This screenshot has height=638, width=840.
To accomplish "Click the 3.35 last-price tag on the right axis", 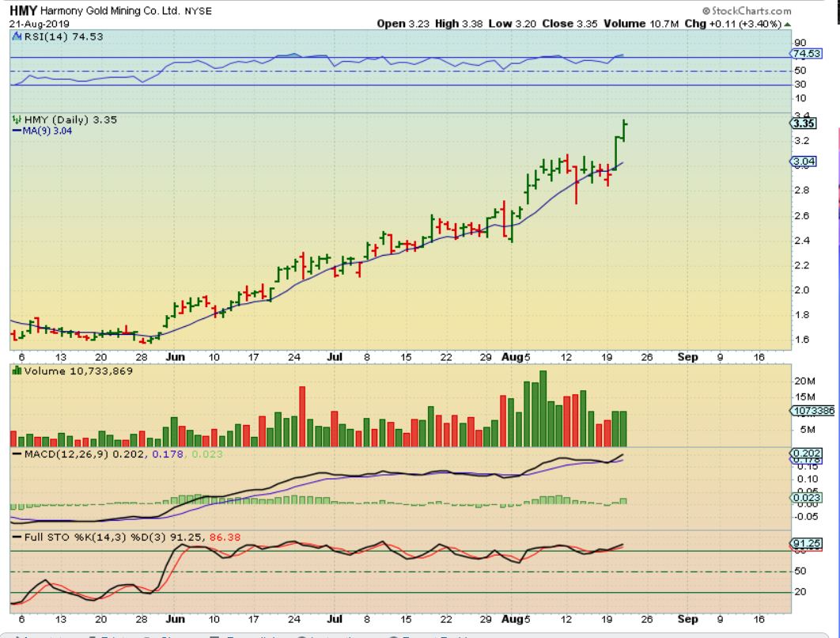I will coord(804,123).
